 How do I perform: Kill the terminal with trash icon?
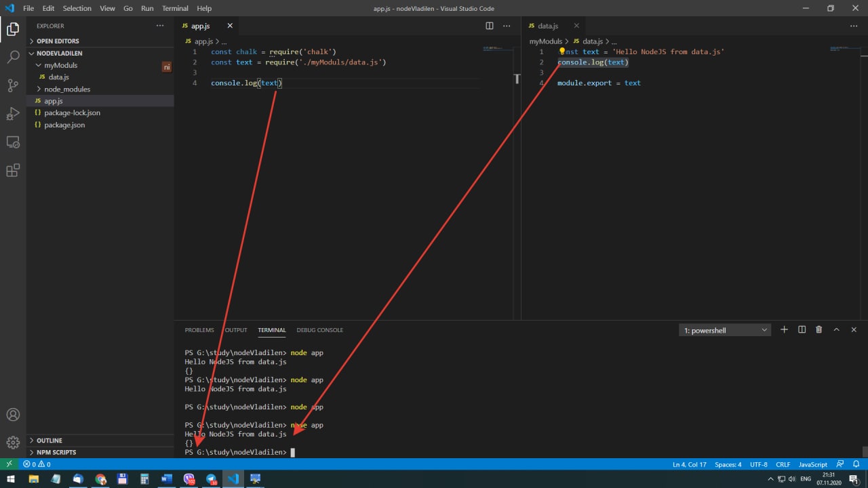(818, 329)
